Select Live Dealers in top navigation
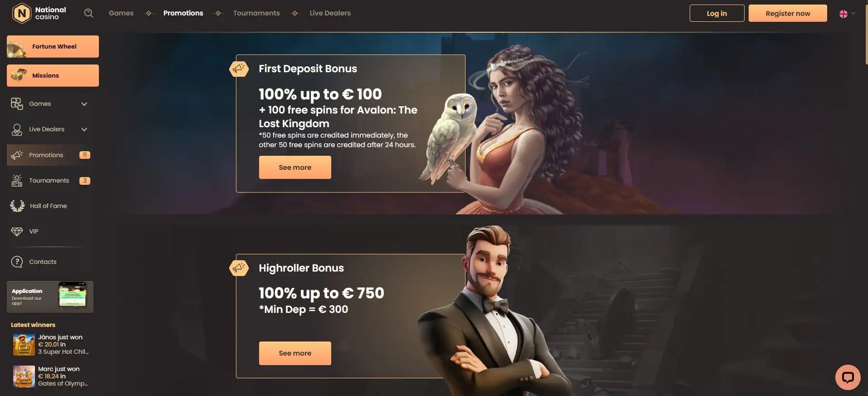Viewport: 868px width, 396px height. click(x=330, y=13)
